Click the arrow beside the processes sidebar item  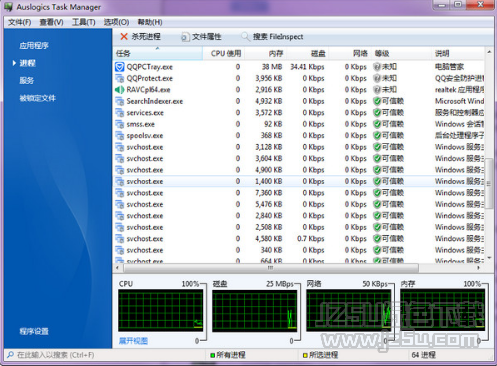coord(14,63)
